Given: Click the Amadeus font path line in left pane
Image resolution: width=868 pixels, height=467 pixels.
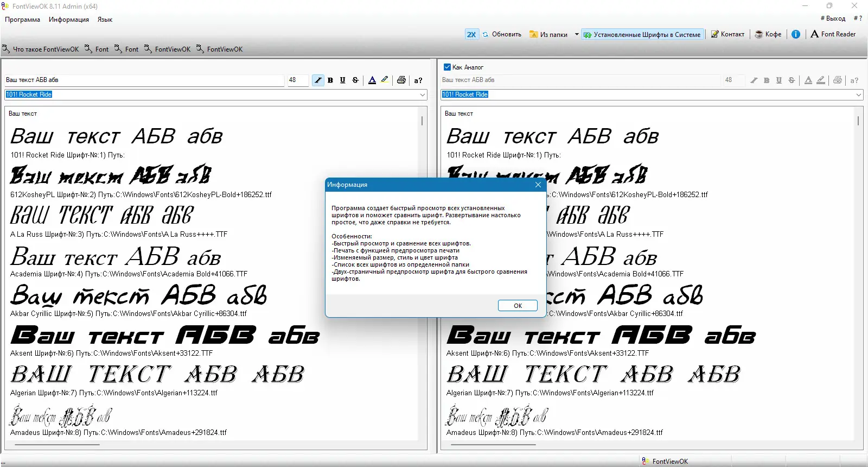Looking at the screenshot, I should point(118,433).
